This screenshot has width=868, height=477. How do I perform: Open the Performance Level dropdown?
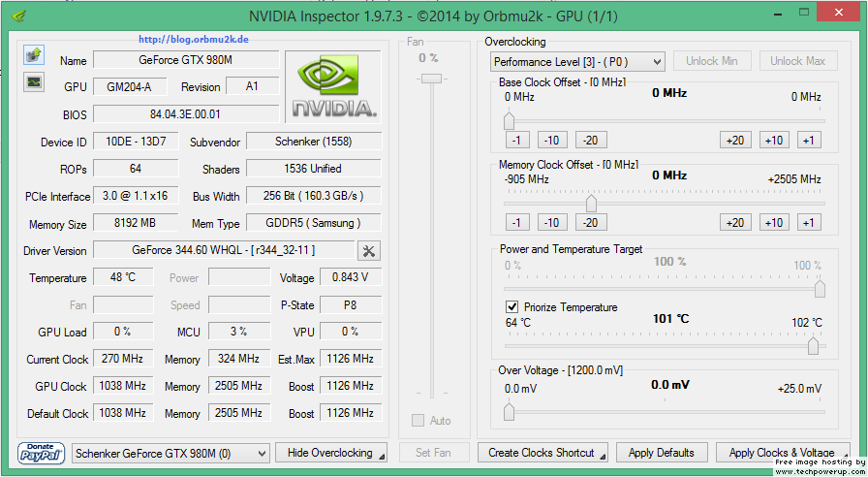click(x=576, y=61)
